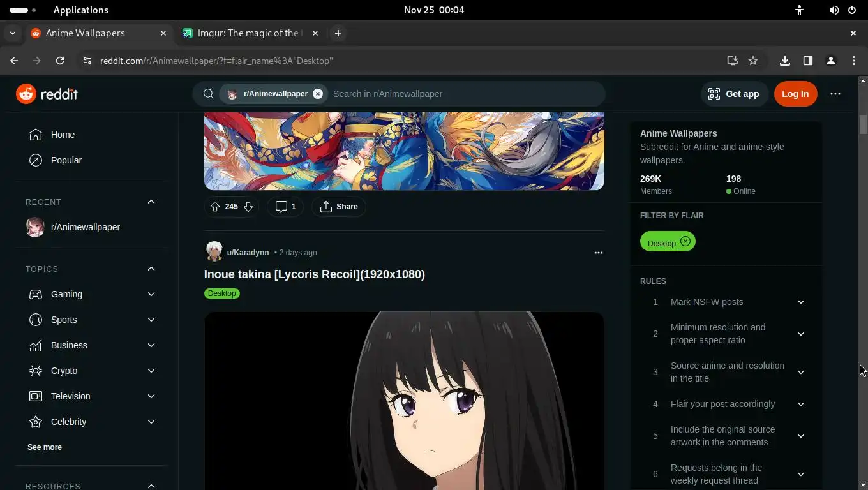Click the Reddit logo

click(47, 94)
